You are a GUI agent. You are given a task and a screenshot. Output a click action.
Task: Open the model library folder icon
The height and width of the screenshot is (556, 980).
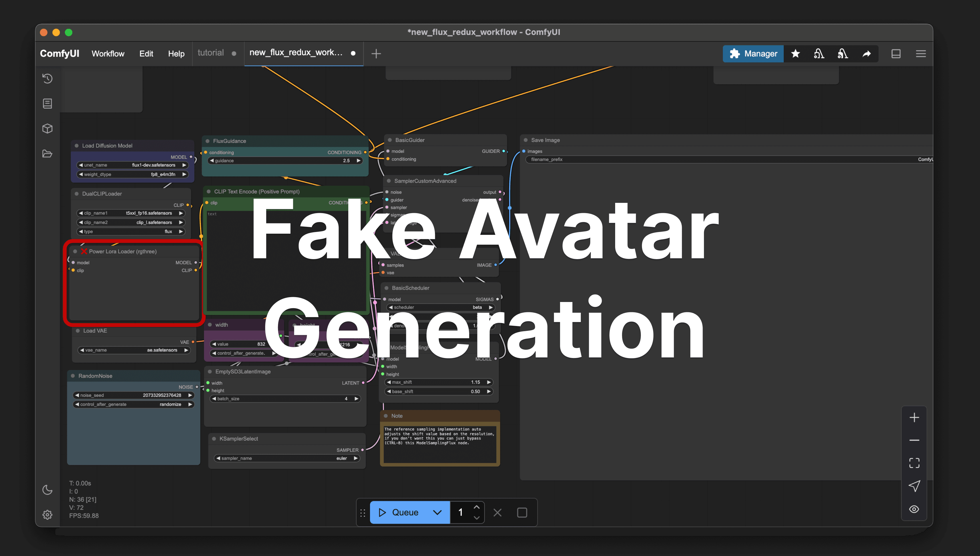(x=47, y=153)
